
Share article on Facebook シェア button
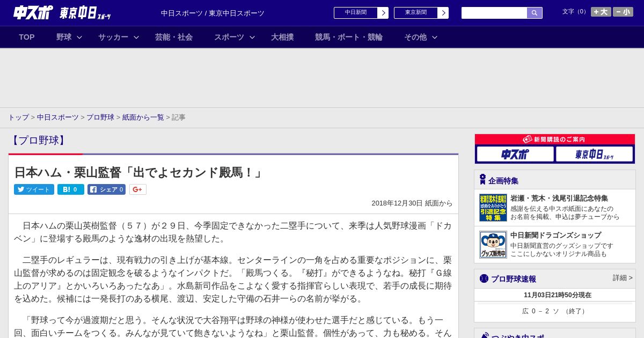click(x=106, y=189)
